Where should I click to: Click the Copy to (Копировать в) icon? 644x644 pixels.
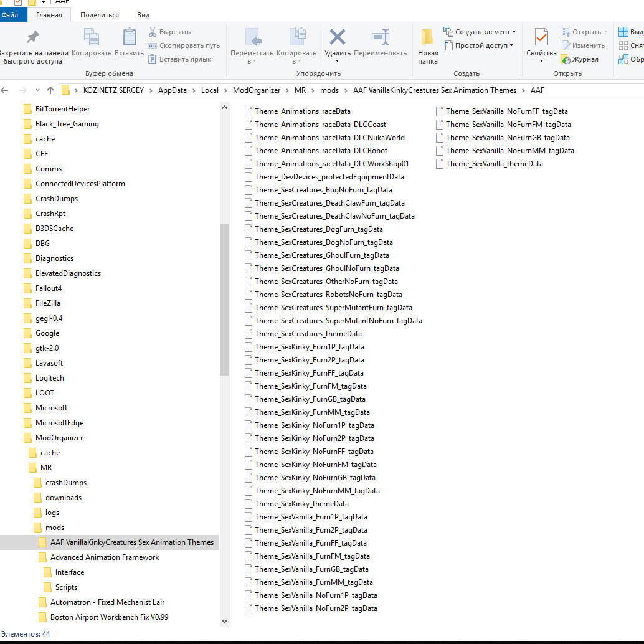click(297, 37)
